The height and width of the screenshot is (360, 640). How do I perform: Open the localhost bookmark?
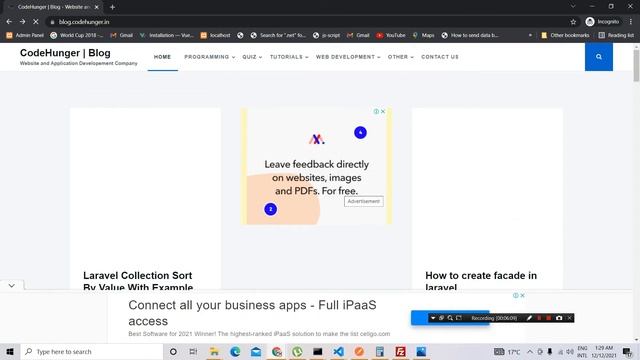click(x=216, y=36)
